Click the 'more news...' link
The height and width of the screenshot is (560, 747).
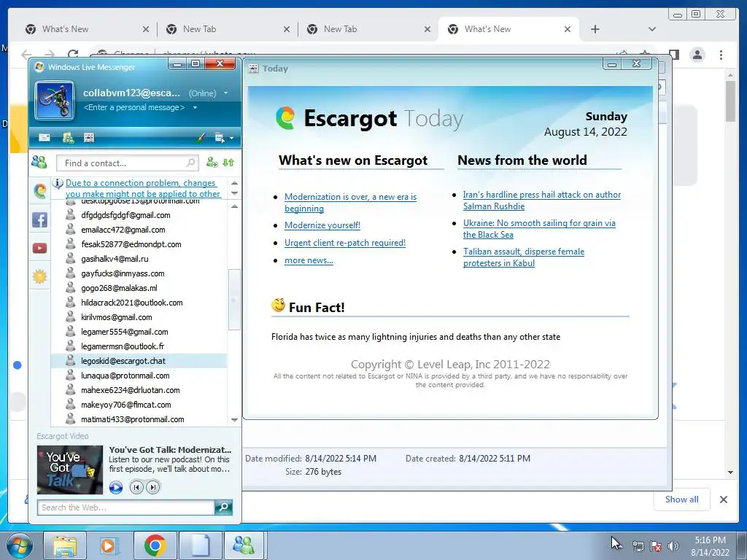click(309, 260)
